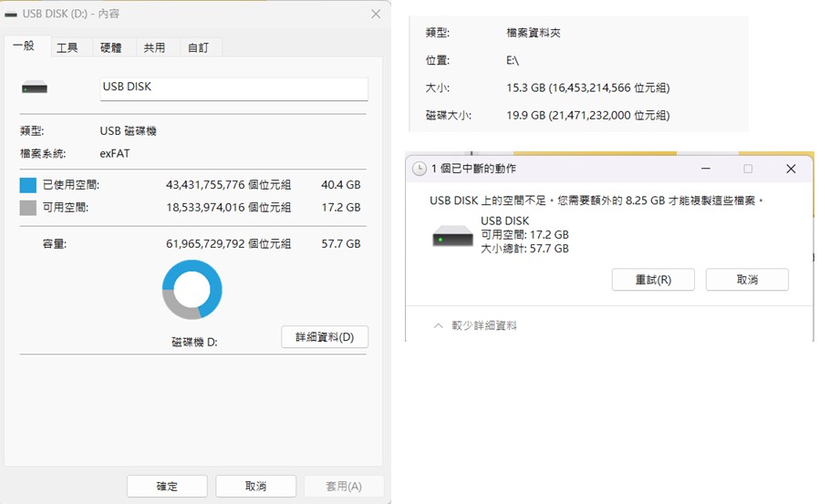Click the USB DISK drive icon in error dialog

(x=452, y=237)
